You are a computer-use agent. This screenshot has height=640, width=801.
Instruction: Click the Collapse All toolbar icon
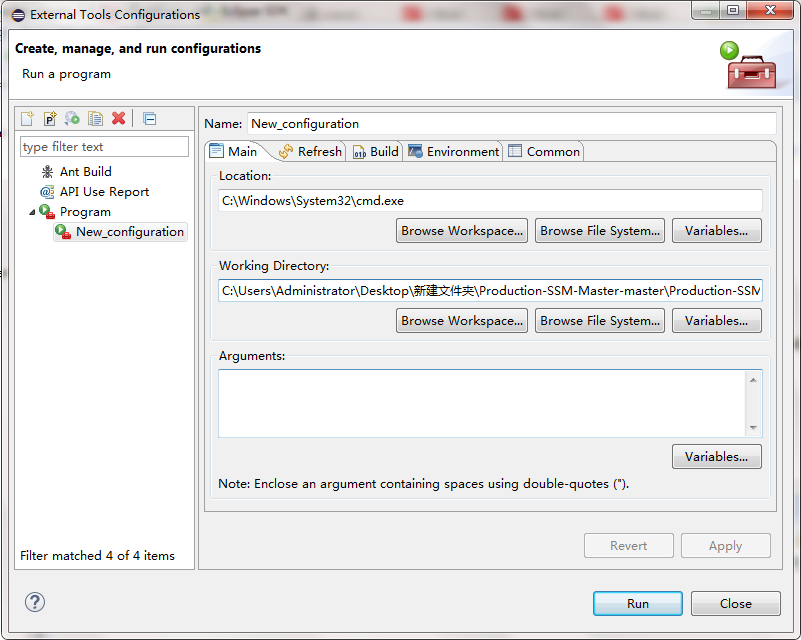pyautogui.click(x=150, y=118)
